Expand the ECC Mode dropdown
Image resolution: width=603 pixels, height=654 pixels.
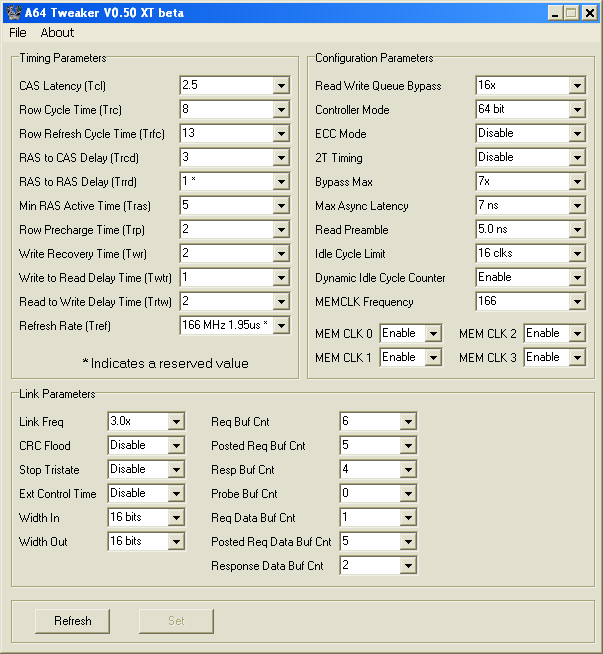click(577, 134)
